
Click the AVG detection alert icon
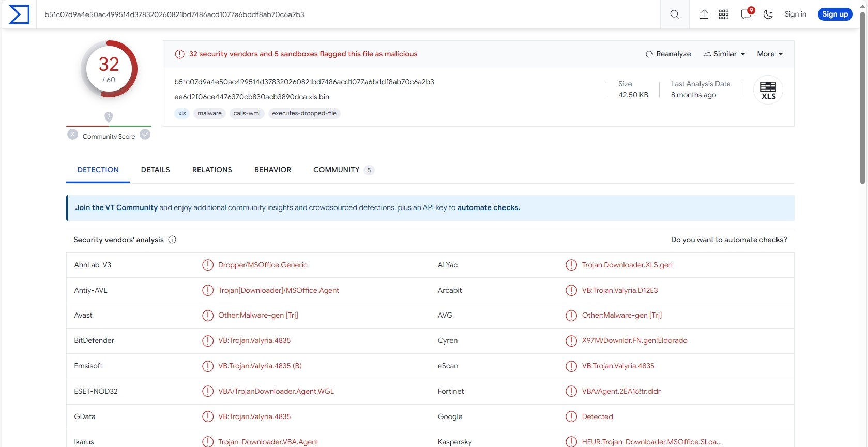(x=571, y=315)
